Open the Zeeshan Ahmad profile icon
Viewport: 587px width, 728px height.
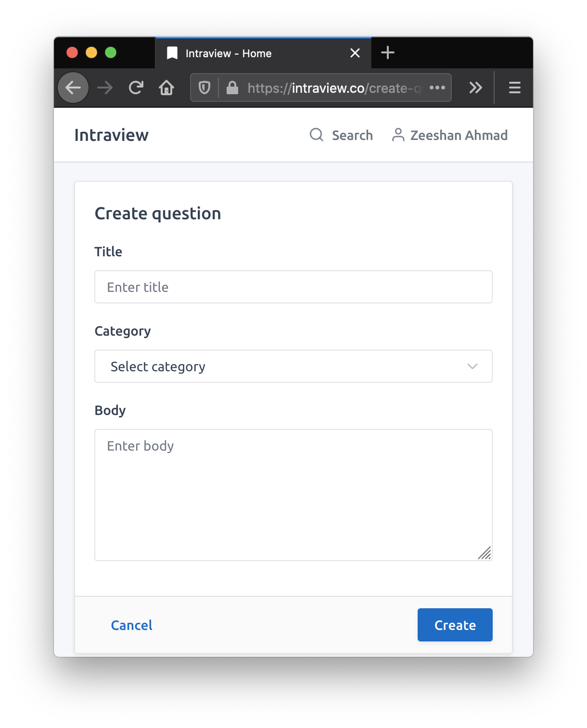398,135
